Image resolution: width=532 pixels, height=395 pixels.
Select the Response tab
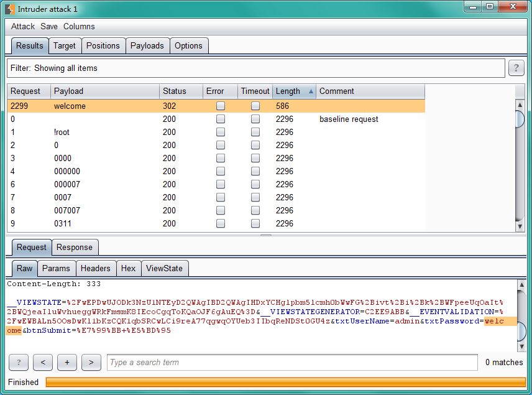tap(75, 247)
